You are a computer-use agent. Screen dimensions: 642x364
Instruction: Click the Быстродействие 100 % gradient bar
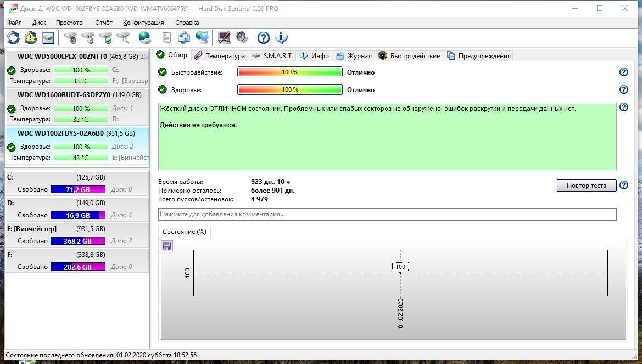click(x=290, y=72)
